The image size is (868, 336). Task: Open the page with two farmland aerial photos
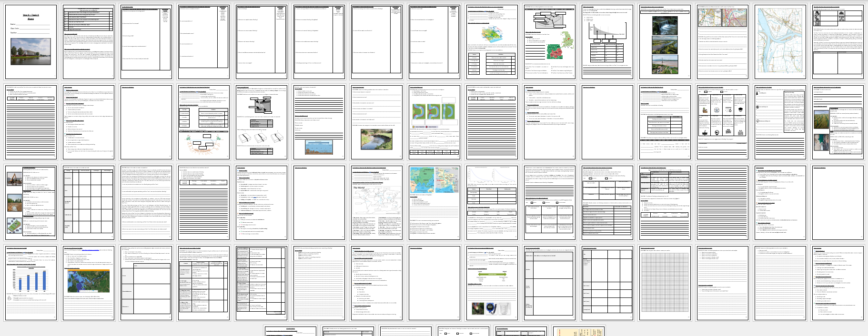838,122
